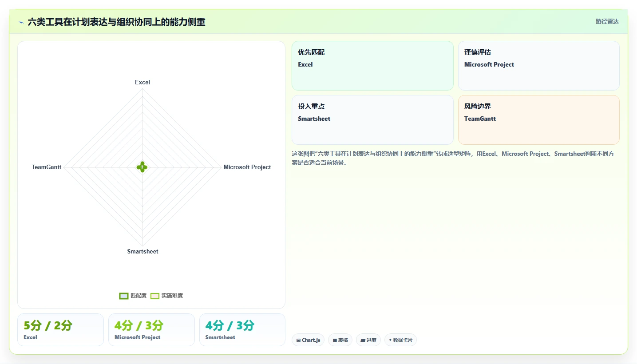Image resolution: width=637 pixels, height=364 pixels.
Task: Click the radar data point cluster at center
Action: pyautogui.click(x=142, y=167)
